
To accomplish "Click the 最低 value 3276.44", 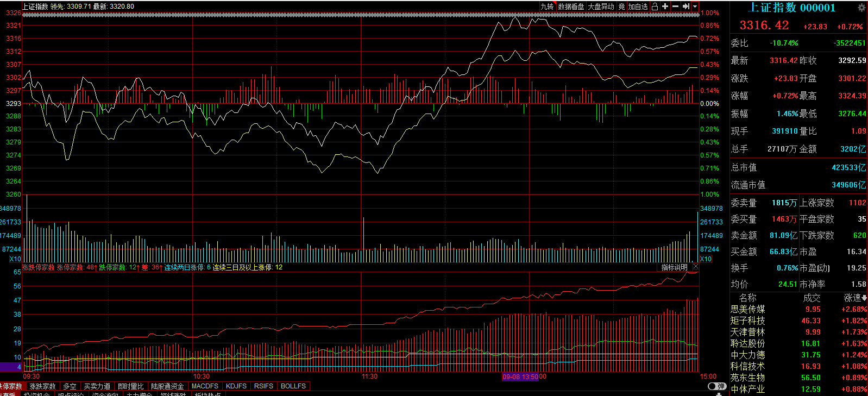I will coord(852,114).
